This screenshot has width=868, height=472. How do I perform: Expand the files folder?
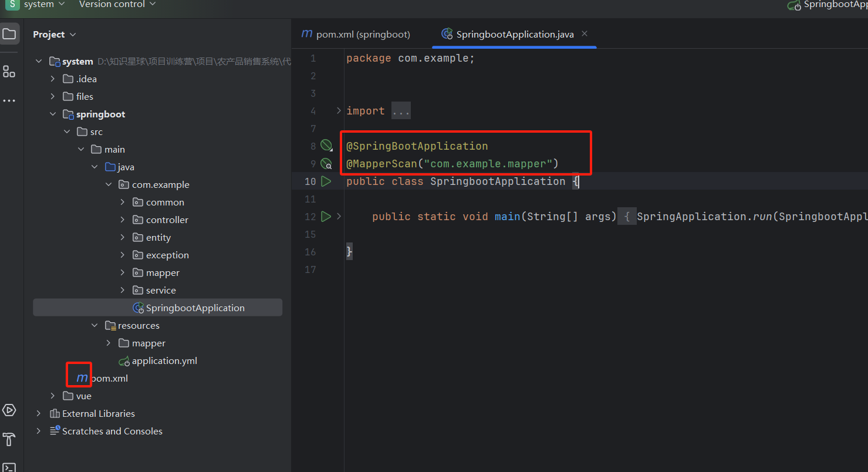[53, 96]
